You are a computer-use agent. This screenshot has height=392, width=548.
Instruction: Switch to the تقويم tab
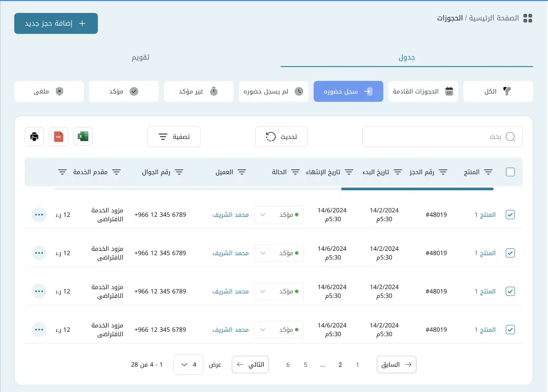click(x=142, y=57)
